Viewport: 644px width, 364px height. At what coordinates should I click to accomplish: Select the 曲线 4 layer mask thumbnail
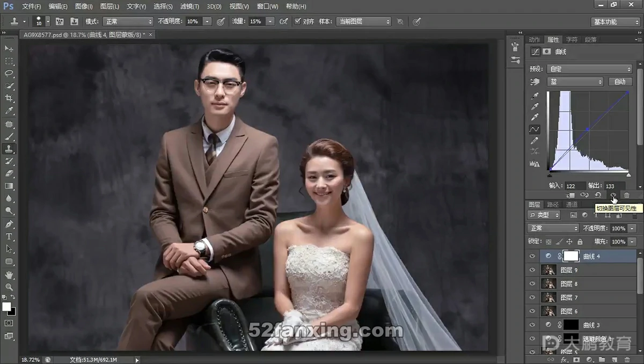point(570,257)
